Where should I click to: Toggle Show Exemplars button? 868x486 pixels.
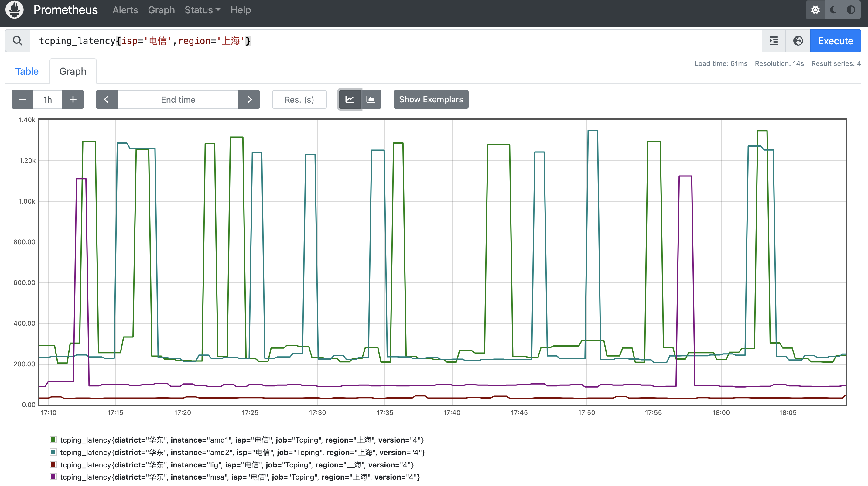(x=431, y=99)
